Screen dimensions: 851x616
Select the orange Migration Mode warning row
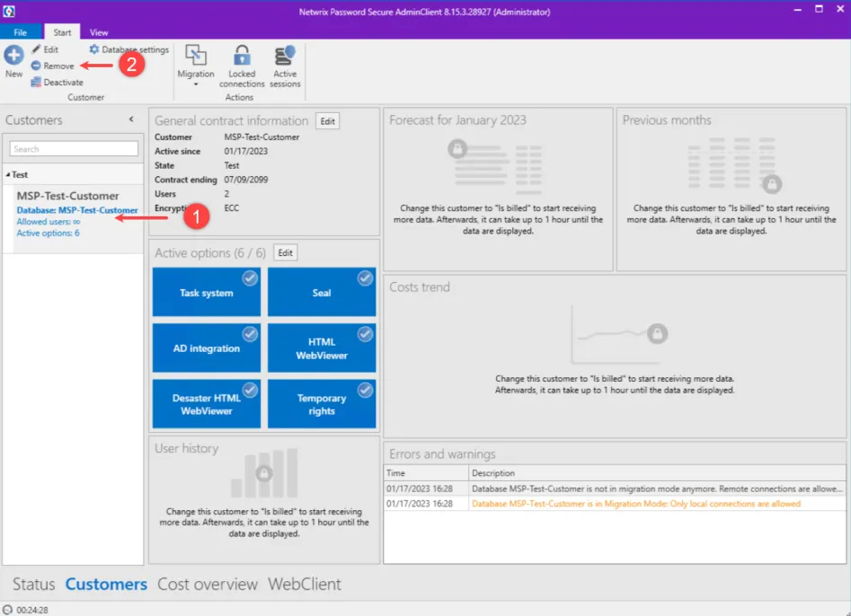click(x=615, y=504)
